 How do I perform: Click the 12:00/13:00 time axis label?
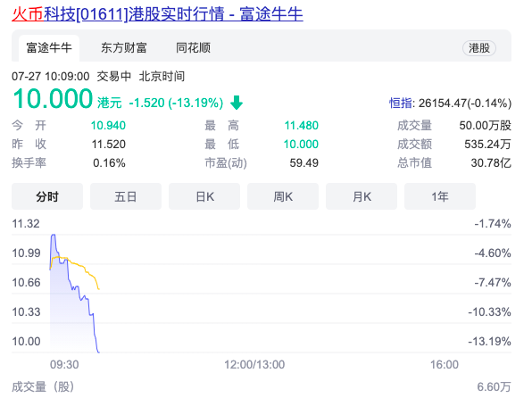tap(254, 364)
